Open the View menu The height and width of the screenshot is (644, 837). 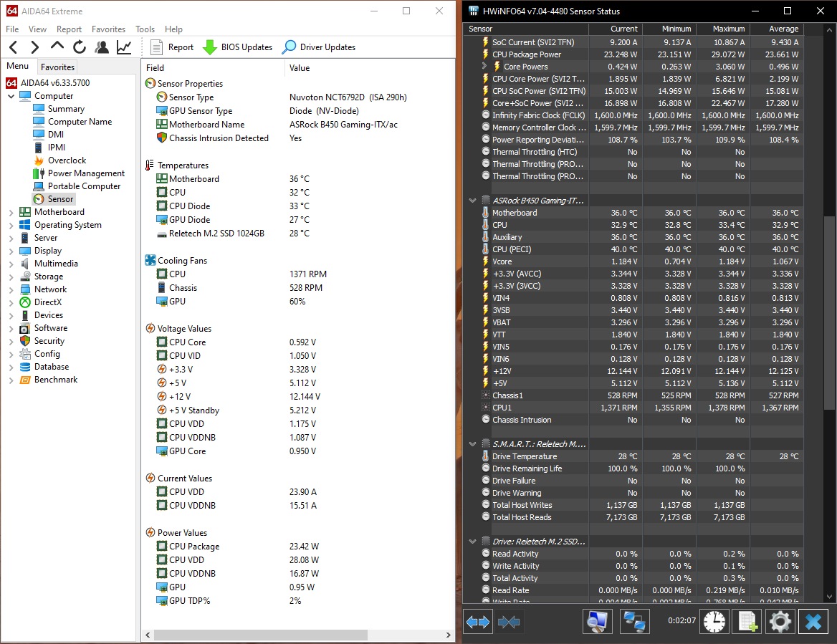tap(37, 29)
